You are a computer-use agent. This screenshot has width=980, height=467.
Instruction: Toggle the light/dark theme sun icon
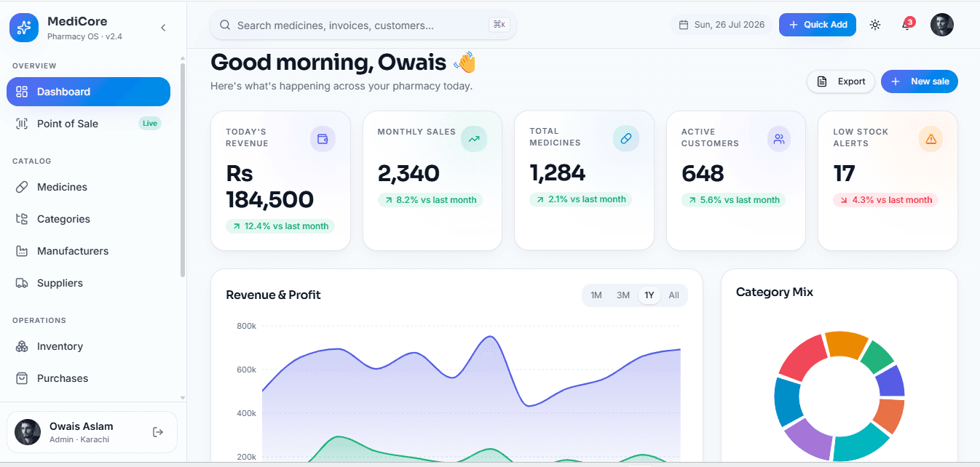point(875,25)
